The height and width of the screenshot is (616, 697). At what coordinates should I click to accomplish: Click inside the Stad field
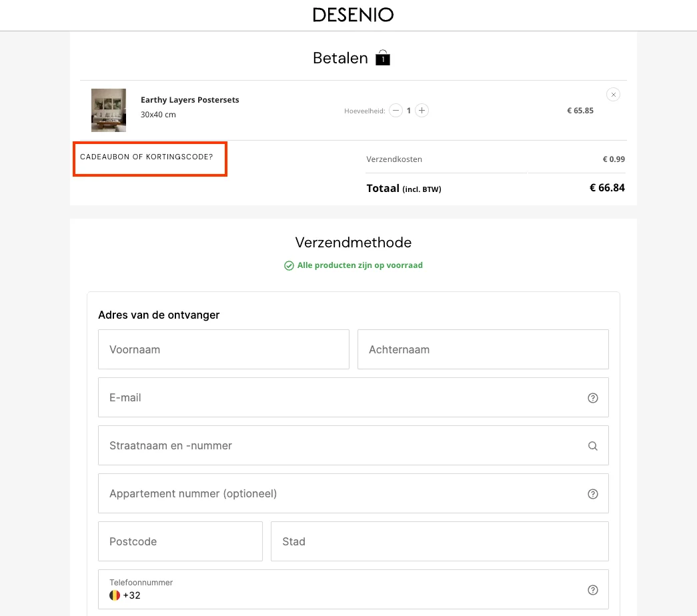440,541
